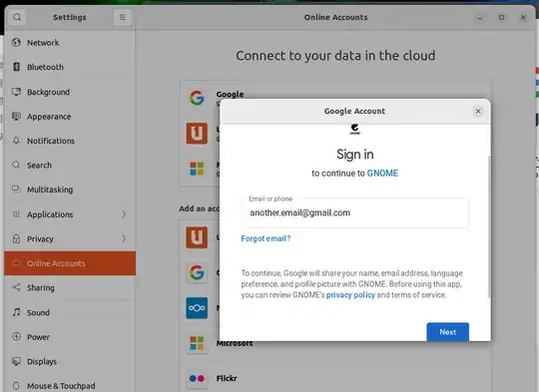The height and width of the screenshot is (392, 539).
Task: Click the Applications grid icon
Action: click(16, 214)
